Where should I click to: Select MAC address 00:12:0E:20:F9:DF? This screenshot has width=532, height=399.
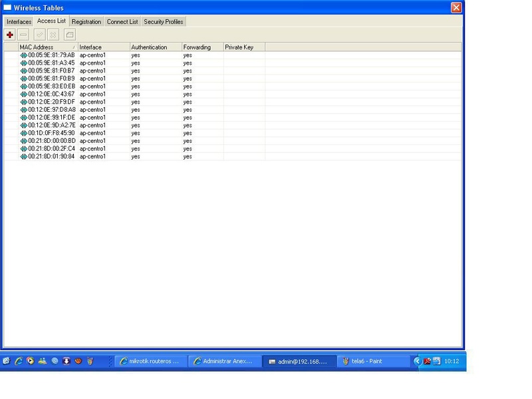(51, 102)
